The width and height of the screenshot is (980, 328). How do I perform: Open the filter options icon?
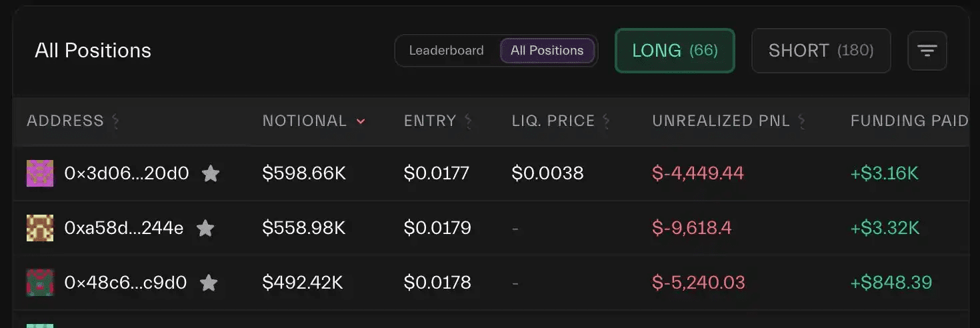(x=927, y=51)
